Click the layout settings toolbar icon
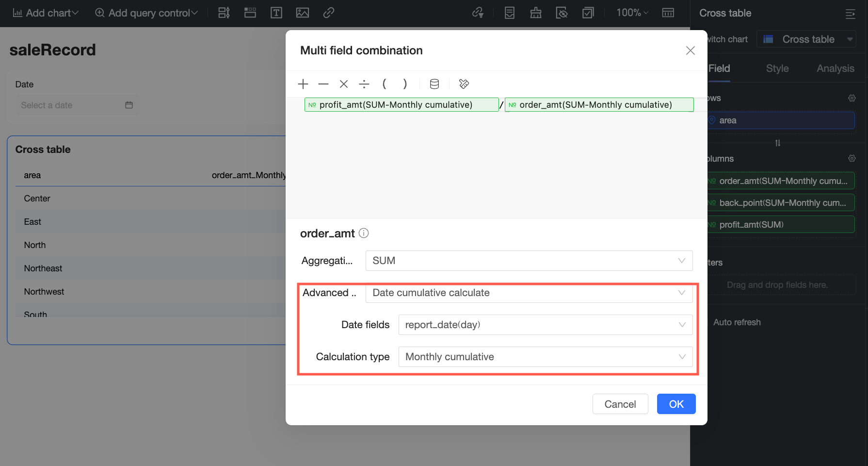Viewport: 868px width, 466px height. [224, 13]
